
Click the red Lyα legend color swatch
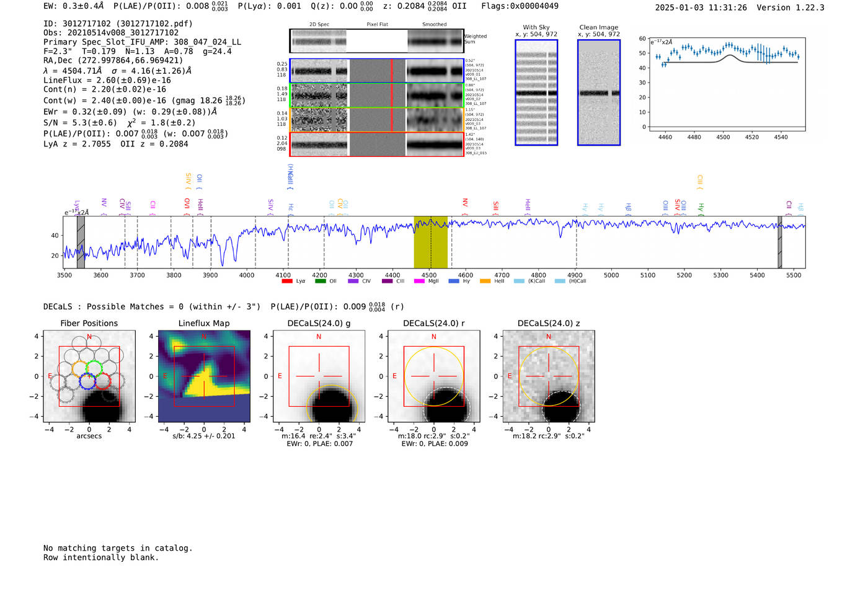[286, 281]
